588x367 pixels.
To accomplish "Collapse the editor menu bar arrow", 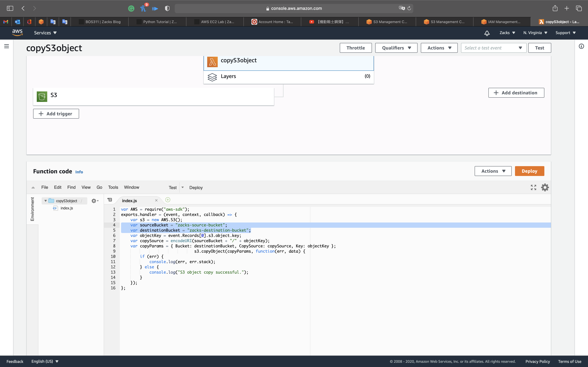I will tap(33, 187).
